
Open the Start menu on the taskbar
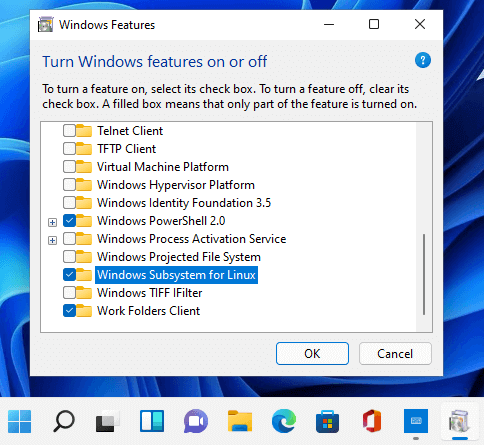20,421
